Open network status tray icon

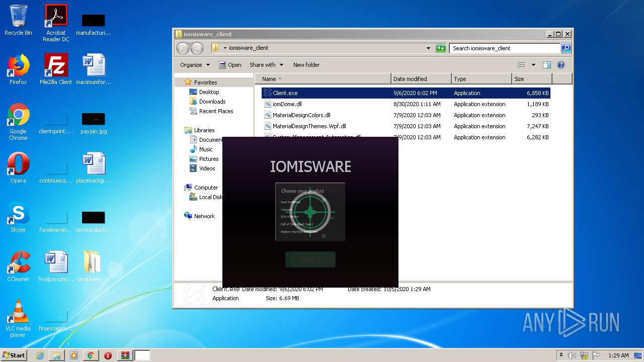point(584,355)
